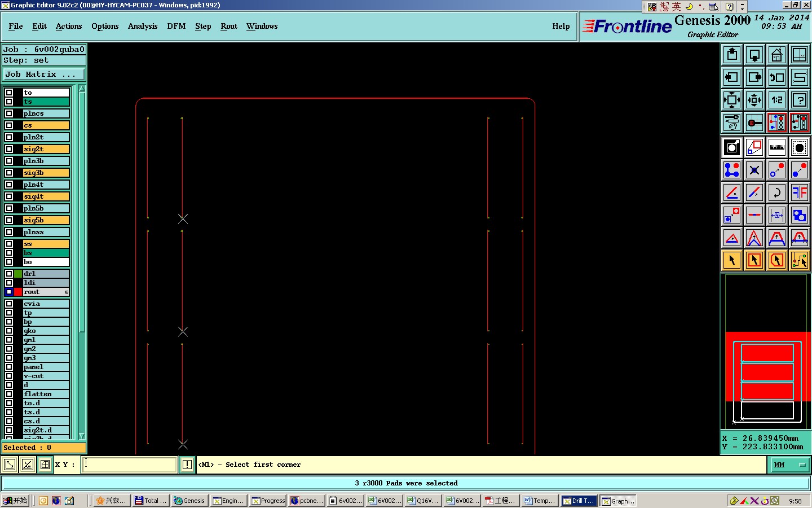Toggle checkbox for layer plncs
812x508 pixels.
[x=9, y=113]
